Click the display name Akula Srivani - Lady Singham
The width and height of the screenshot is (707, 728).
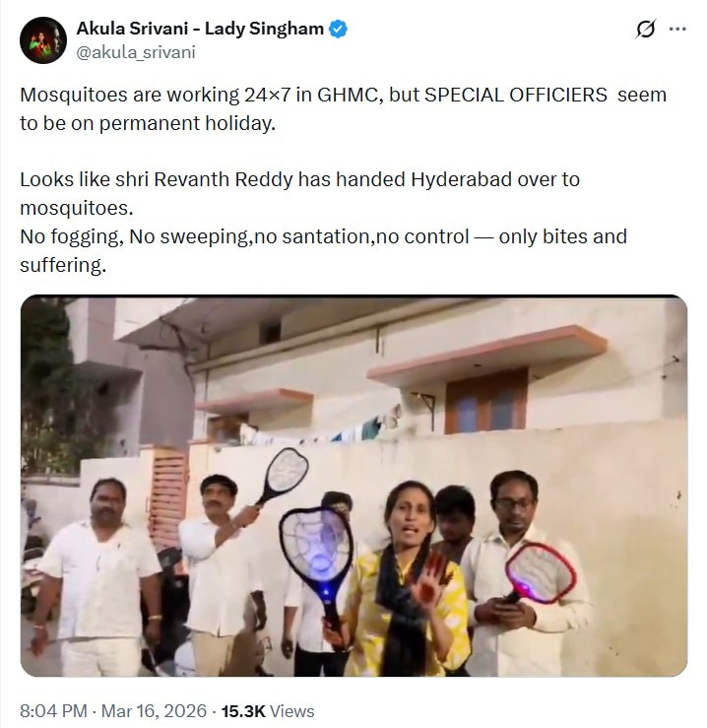(x=200, y=29)
